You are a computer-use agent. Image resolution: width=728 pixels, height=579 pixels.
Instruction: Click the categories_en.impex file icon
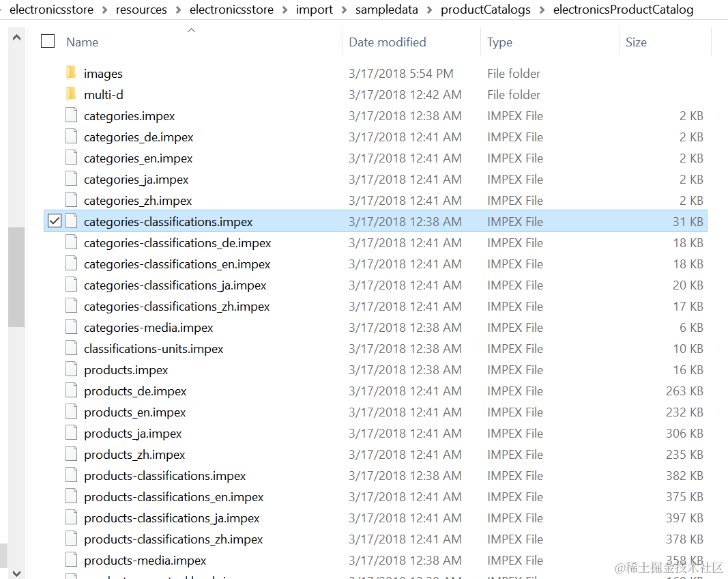(71, 157)
